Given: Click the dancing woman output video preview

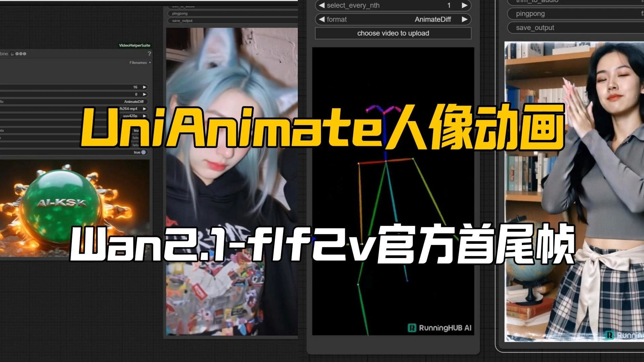Looking at the screenshot, I should tap(574, 192).
